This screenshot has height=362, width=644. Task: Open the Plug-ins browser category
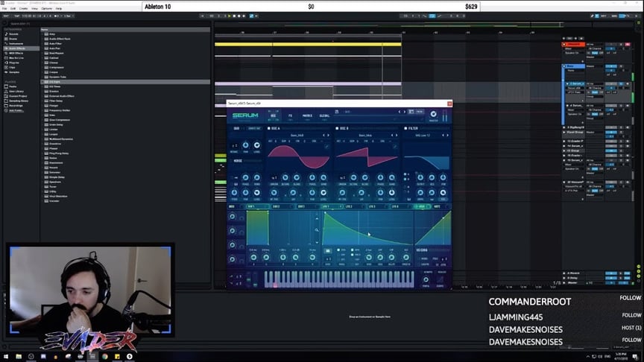tap(14, 63)
